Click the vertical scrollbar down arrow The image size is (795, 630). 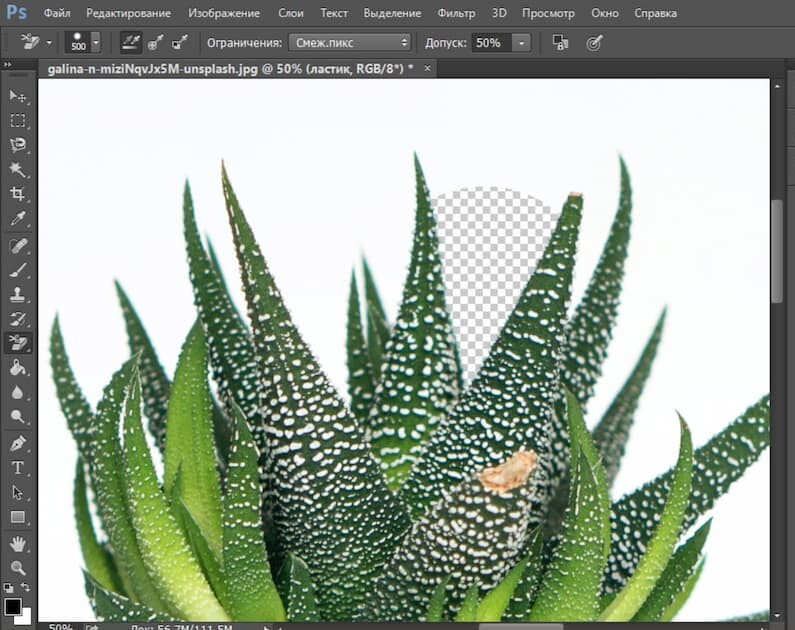[777, 616]
